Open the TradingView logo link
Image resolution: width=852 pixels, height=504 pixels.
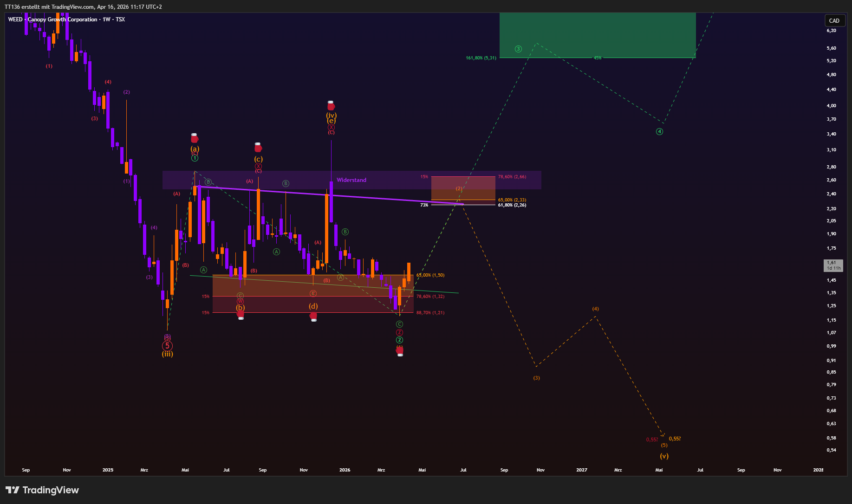(x=42, y=490)
